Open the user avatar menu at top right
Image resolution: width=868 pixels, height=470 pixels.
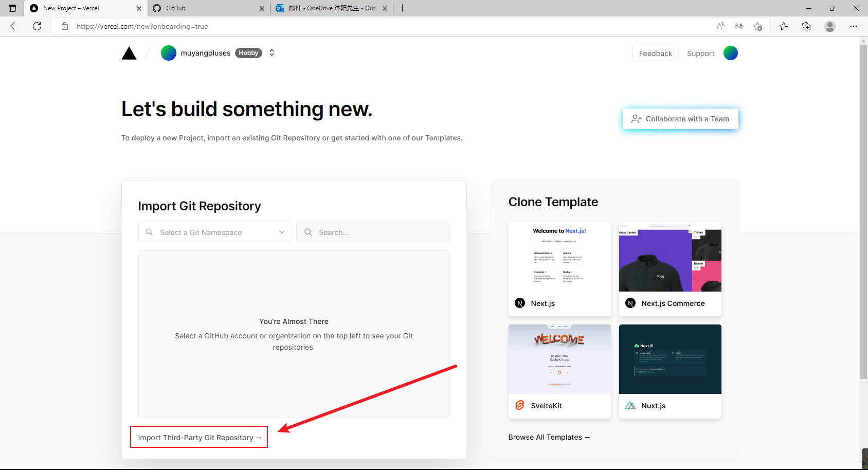point(730,53)
